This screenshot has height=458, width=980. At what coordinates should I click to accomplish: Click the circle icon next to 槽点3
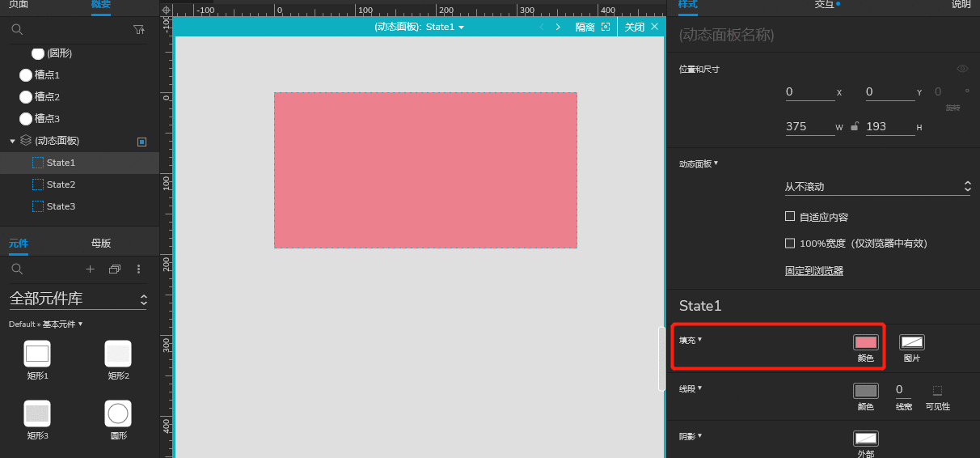(25, 119)
